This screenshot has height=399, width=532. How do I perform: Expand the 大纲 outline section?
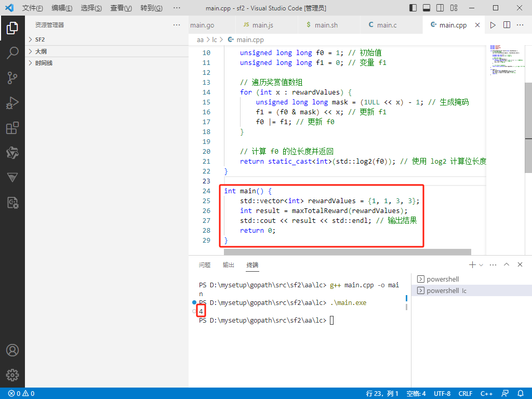tap(107, 51)
